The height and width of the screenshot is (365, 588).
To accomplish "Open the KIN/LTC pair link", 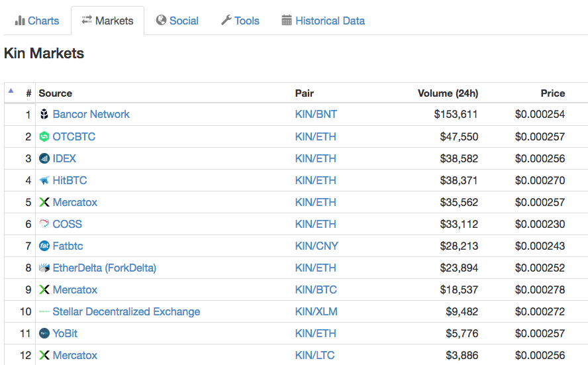I will 315,355.
